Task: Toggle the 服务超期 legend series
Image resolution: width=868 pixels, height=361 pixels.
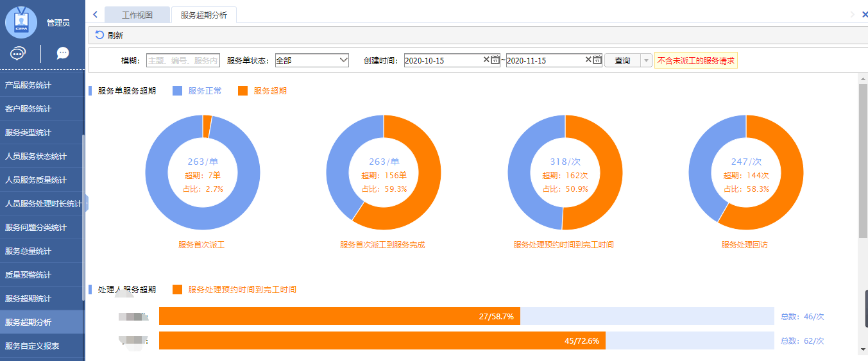Action: [x=262, y=91]
